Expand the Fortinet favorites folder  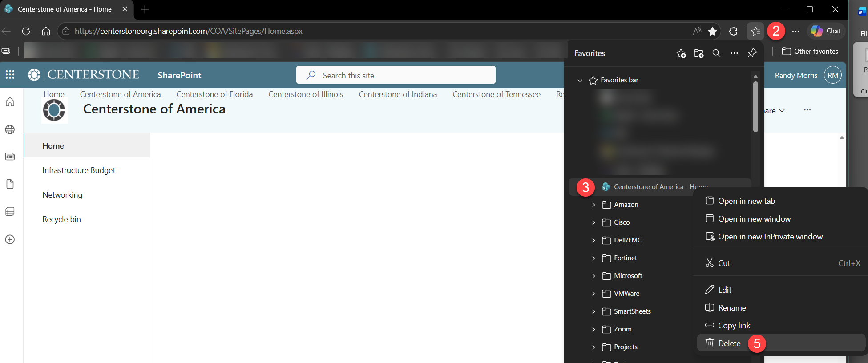tap(593, 258)
